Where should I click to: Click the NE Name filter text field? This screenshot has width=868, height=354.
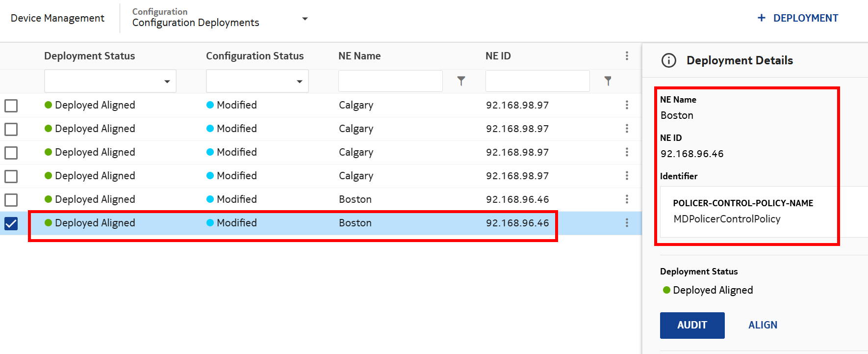(390, 81)
